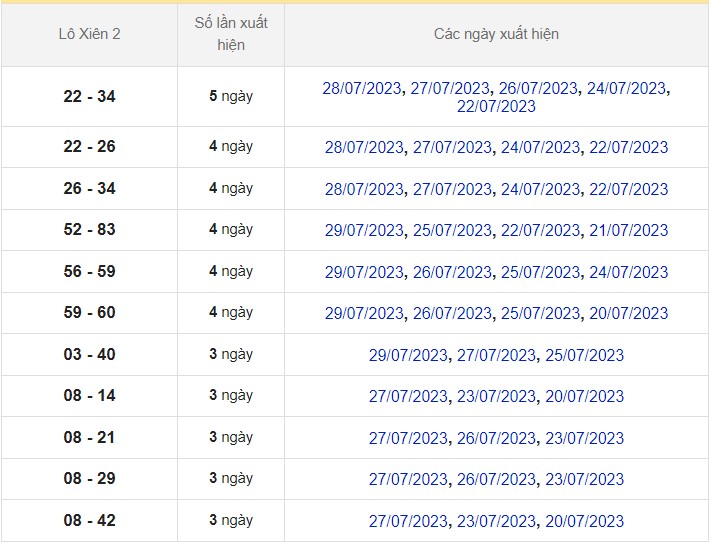Image resolution: width=712 pixels, height=545 pixels.
Task: Select the 22 - 34 pair cell
Action: [89, 97]
